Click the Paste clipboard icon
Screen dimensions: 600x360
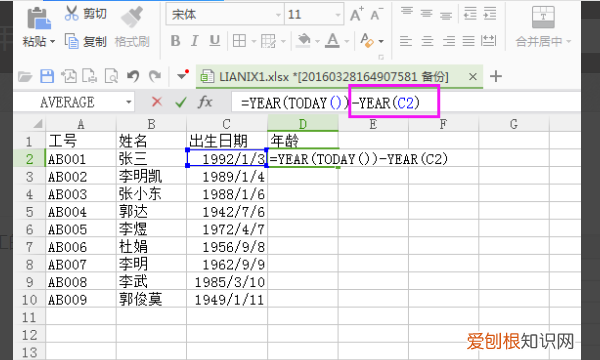coord(39,18)
